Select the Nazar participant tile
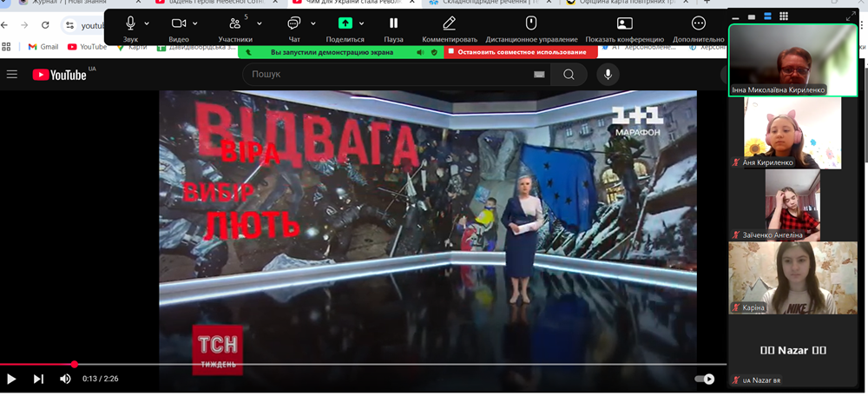 pos(792,351)
